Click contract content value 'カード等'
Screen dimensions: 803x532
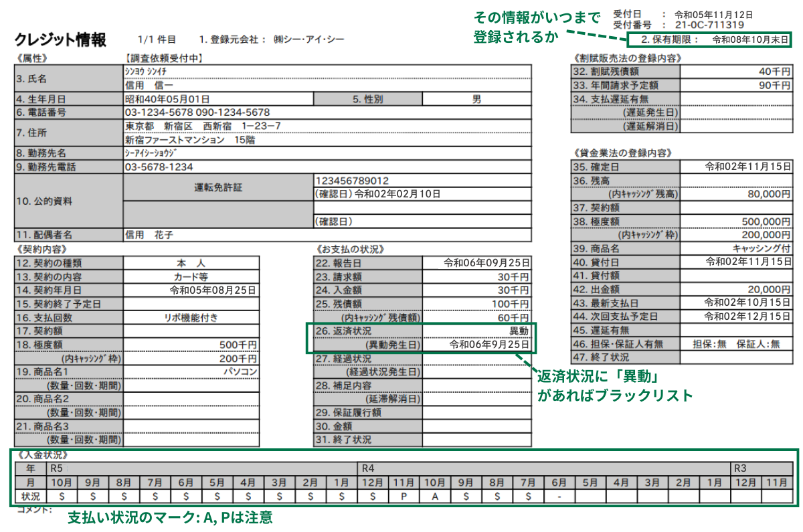pos(190,276)
